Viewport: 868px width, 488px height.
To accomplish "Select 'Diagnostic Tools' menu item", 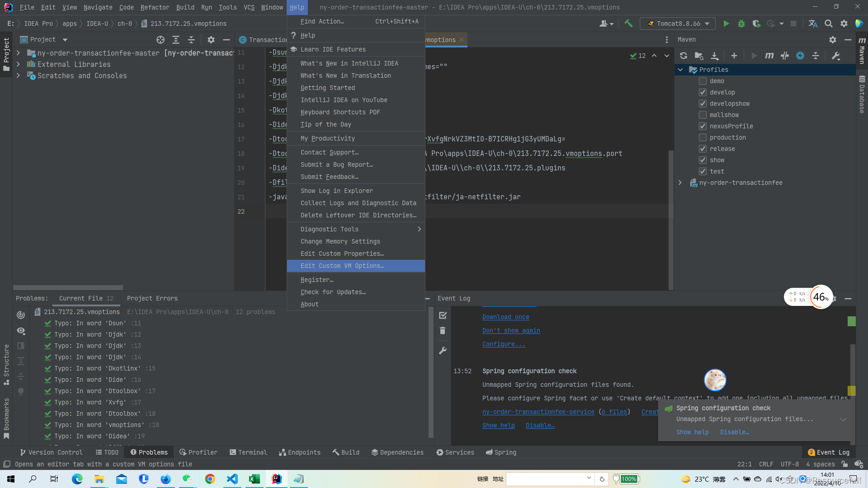I will pos(330,229).
